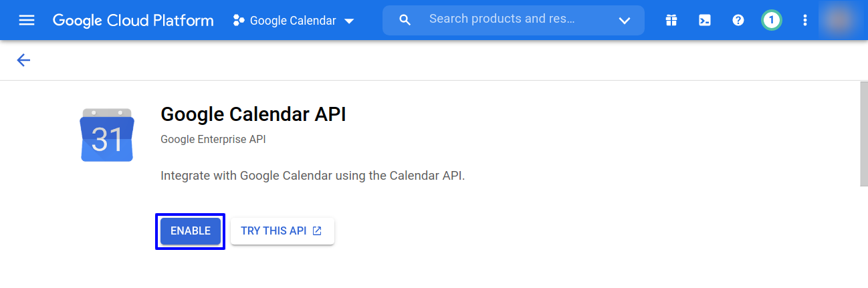868x288 pixels.
Task: View notifications badge showing 1
Action: pyautogui.click(x=771, y=21)
